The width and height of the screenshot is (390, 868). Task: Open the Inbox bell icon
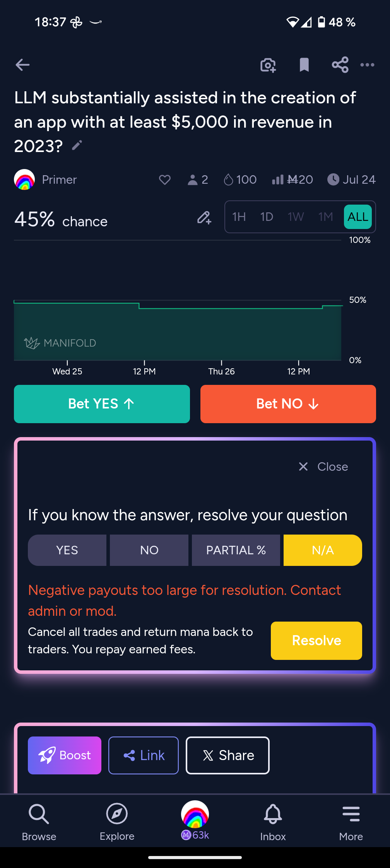click(x=273, y=821)
